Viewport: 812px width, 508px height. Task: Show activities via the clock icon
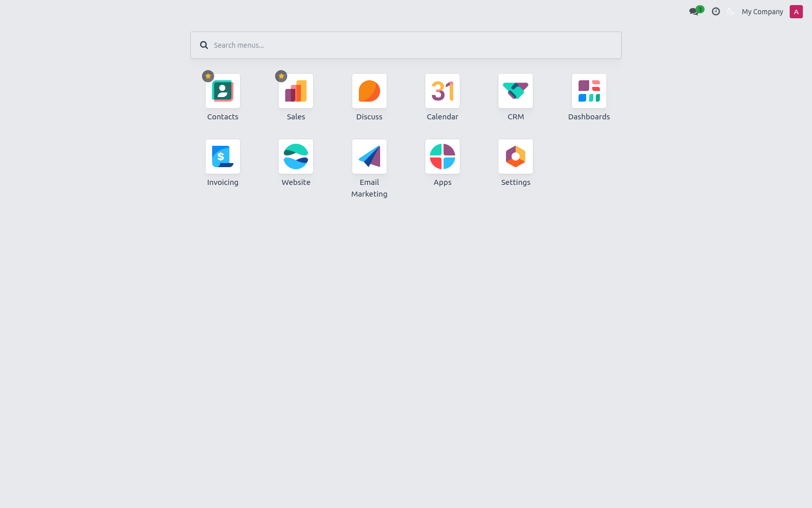click(716, 11)
